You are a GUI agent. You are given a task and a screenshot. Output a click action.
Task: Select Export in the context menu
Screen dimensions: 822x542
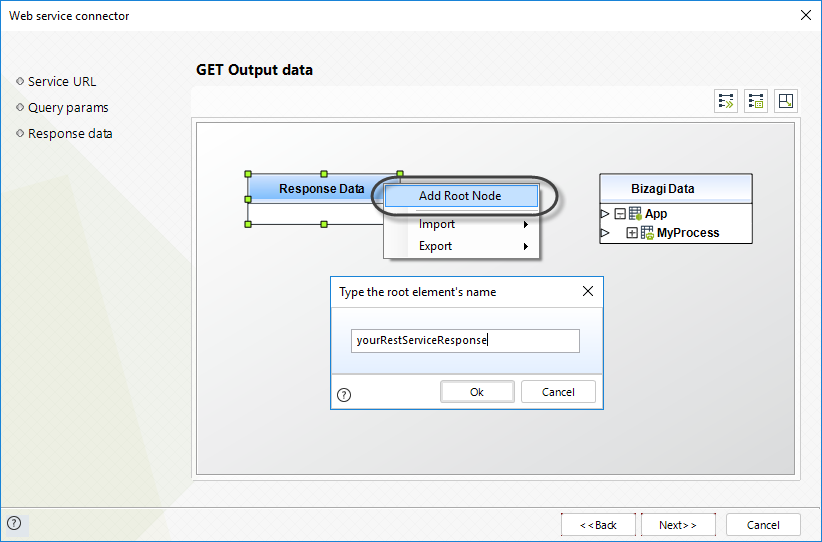point(461,246)
